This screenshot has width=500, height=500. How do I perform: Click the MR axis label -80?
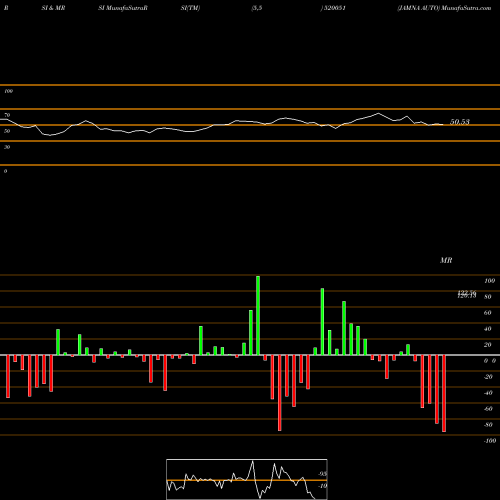tap(488, 425)
